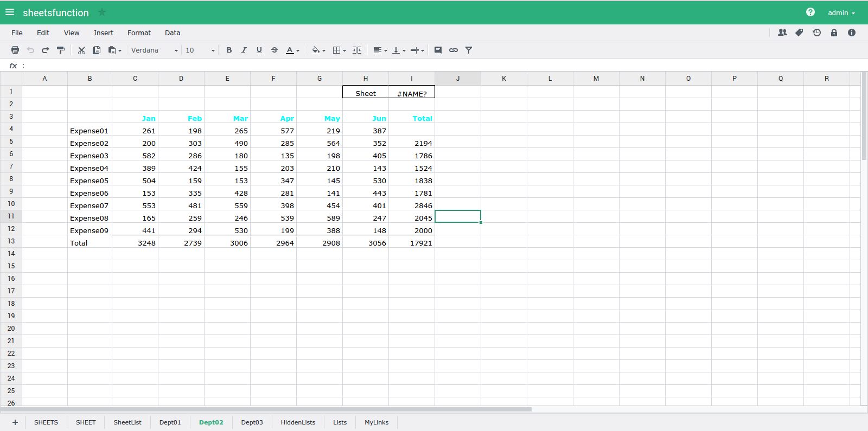Viewport: 868px width, 431px height.
Task: Open the Data menu
Action: (173, 33)
